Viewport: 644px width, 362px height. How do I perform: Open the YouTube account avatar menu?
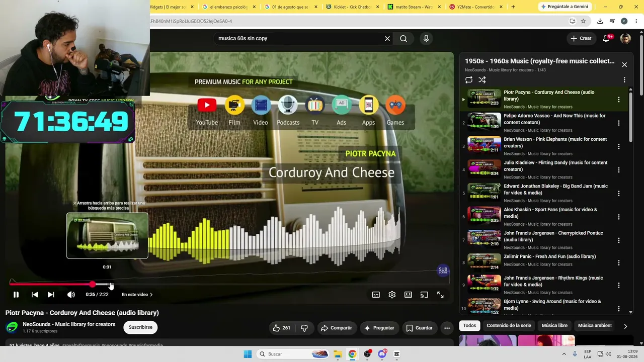click(x=625, y=39)
